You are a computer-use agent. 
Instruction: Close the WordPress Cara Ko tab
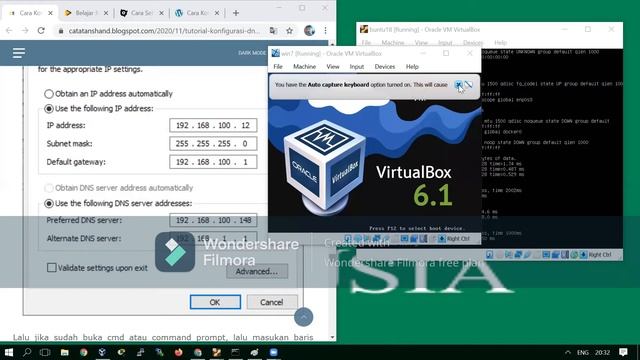pyautogui.click(x=217, y=13)
